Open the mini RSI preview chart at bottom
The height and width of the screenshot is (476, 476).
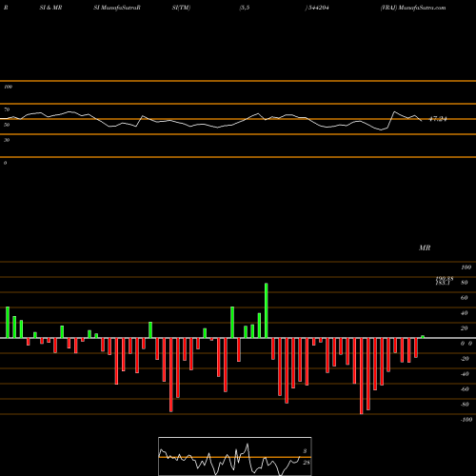click(235, 456)
